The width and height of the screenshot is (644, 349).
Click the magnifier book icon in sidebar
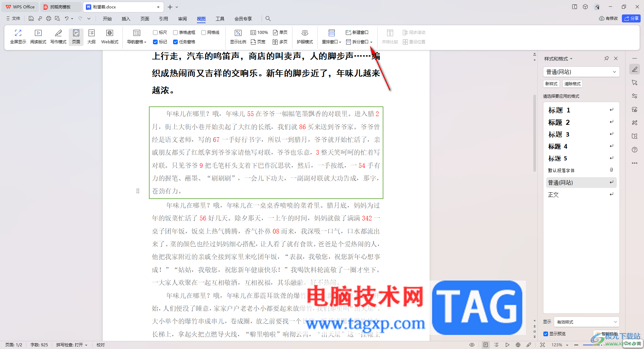coord(635,136)
